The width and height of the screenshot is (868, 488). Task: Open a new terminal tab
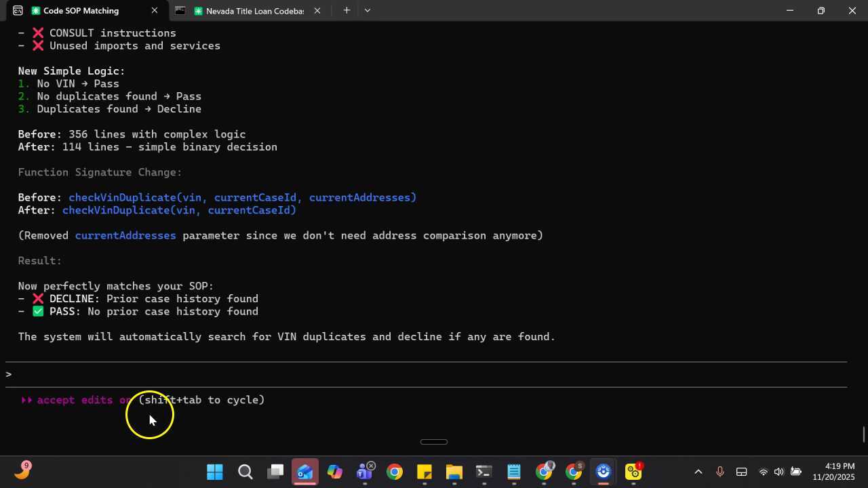tap(347, 10)
